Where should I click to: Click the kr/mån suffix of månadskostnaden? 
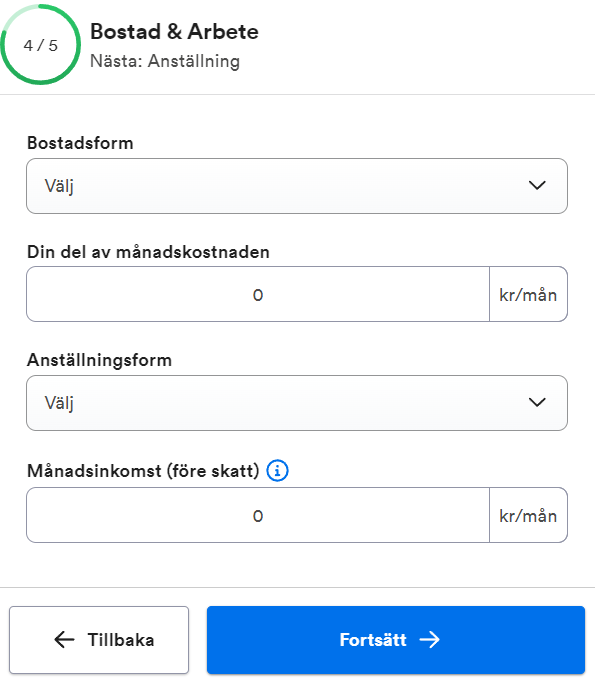click(x=528, y=295)
